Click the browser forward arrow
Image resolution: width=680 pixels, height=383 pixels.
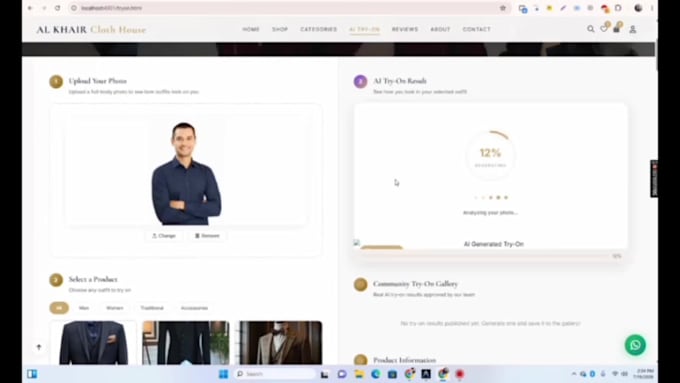(44, 8)
